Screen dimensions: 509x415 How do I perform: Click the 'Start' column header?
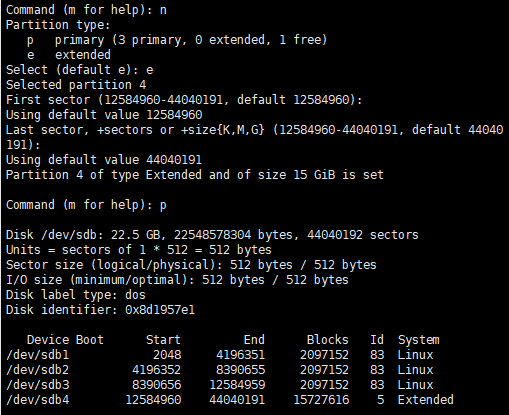[x=163, y=340]
